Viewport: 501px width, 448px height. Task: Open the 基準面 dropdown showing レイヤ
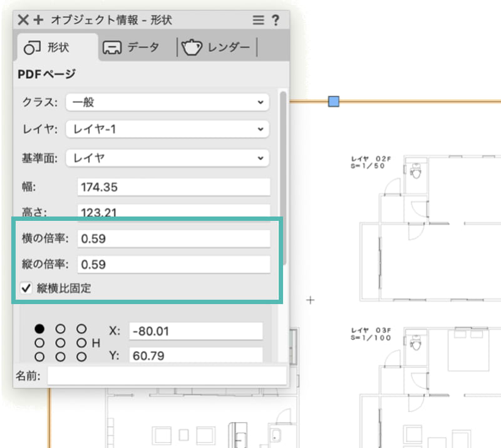tap(167, 158)
